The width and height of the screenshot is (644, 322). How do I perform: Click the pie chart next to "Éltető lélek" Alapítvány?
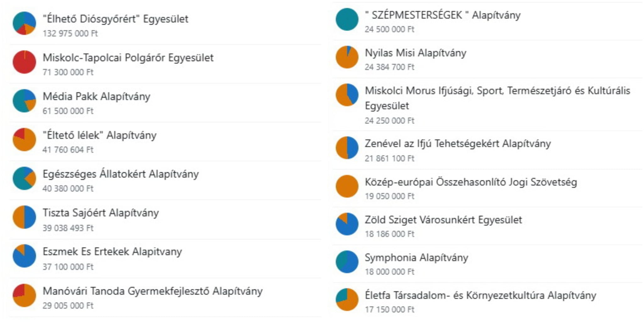tap(24, 139)
